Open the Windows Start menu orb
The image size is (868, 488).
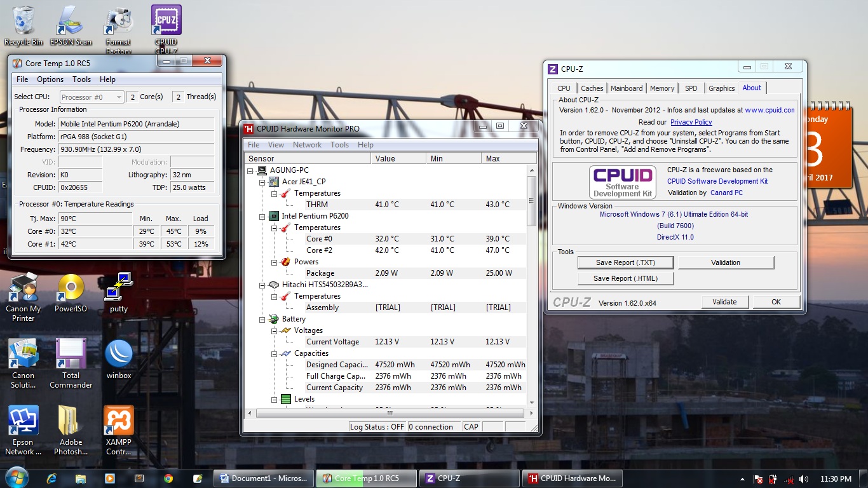pos(16,478)
